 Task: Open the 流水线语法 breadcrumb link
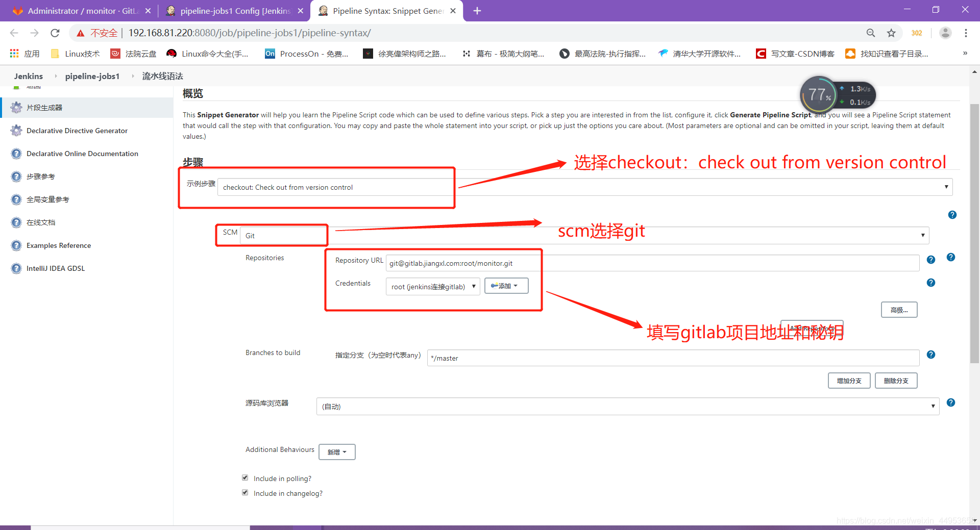click(x=163, y=76)
